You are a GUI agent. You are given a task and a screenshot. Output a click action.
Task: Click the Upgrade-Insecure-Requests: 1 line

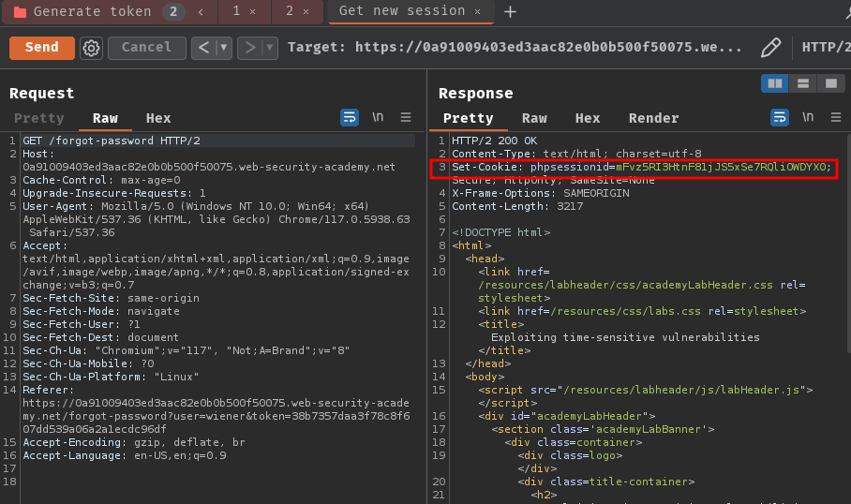coord(114,193)
